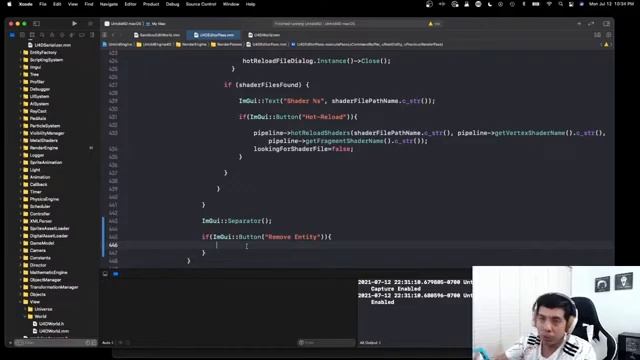Expand the MathematicEngine folder
Image resolution: width=640 pixels, height=360 pixels.
click(21, 272)
